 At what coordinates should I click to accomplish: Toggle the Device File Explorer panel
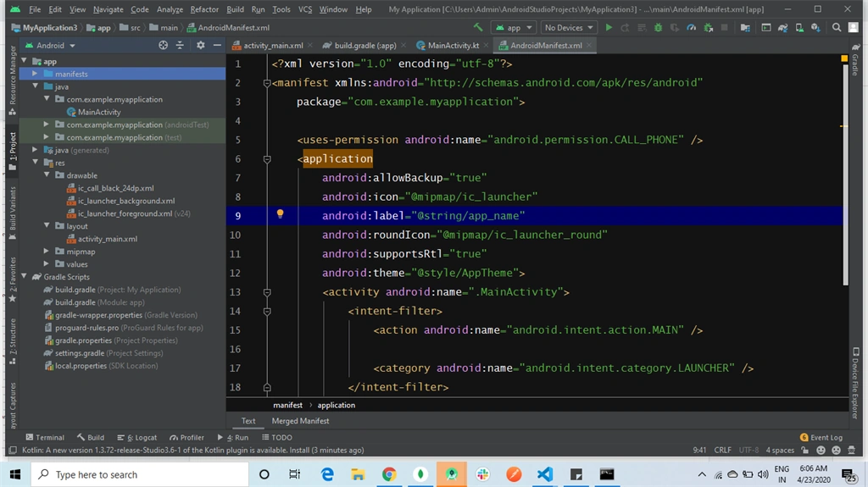(856, 383)
